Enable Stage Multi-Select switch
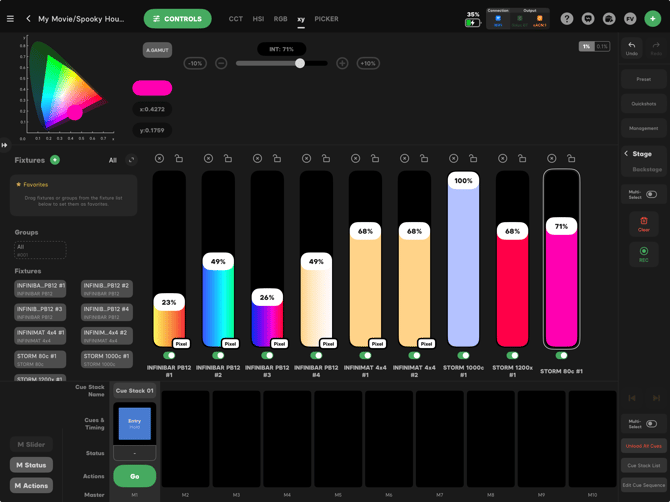Image resolution: width=670 pixels, height=502 pixels. tap(651, 194)
